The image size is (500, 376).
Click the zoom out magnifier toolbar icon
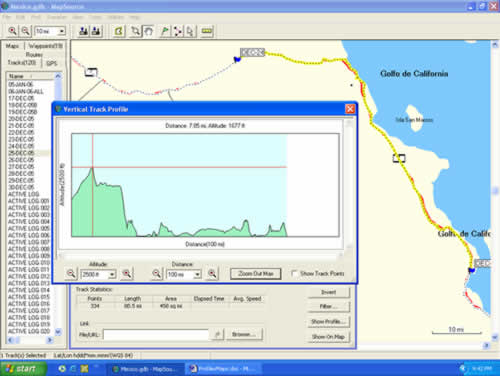point(25,31)
